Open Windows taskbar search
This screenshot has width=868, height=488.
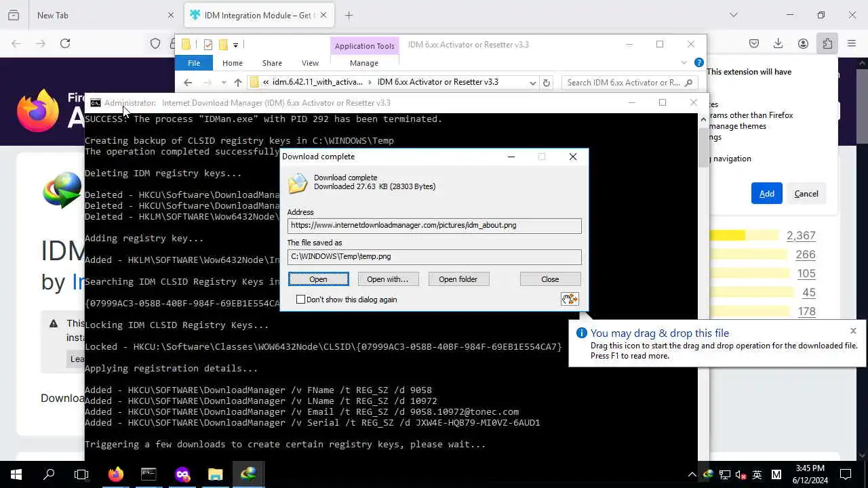point(49,474)
